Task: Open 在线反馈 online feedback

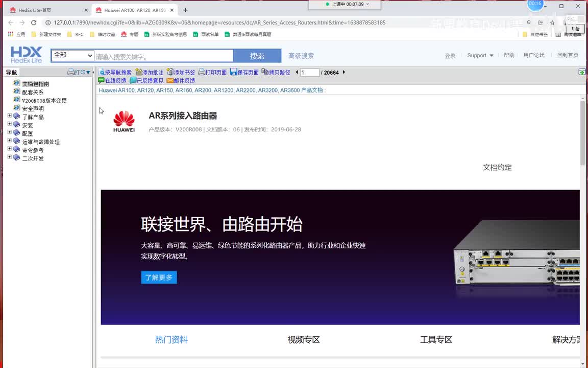Action: (x=112, y=80)
